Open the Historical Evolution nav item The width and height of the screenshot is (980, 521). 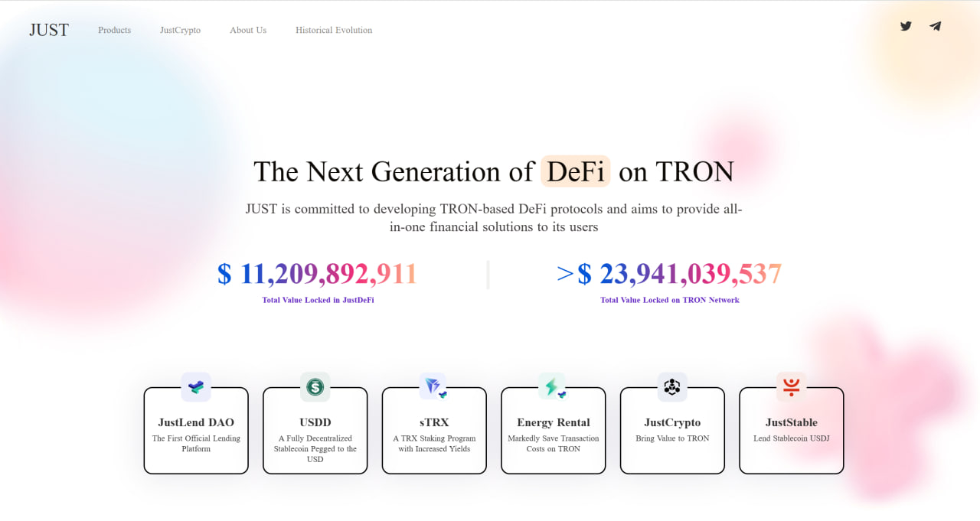334,30
